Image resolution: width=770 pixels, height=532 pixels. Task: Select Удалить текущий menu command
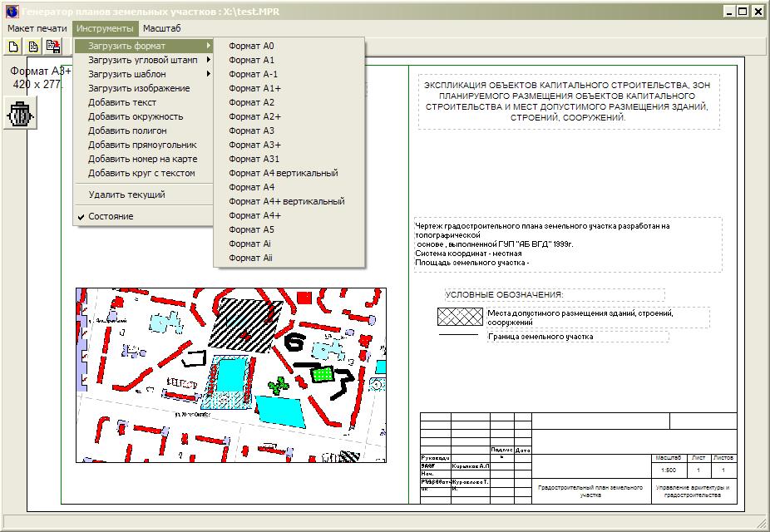click(x=126, y=195)
